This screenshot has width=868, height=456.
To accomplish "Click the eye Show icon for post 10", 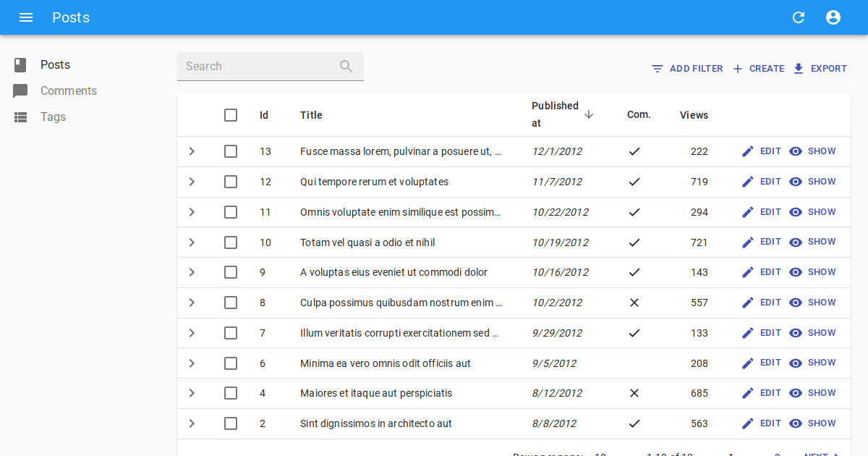I will (x=796, y=242).
